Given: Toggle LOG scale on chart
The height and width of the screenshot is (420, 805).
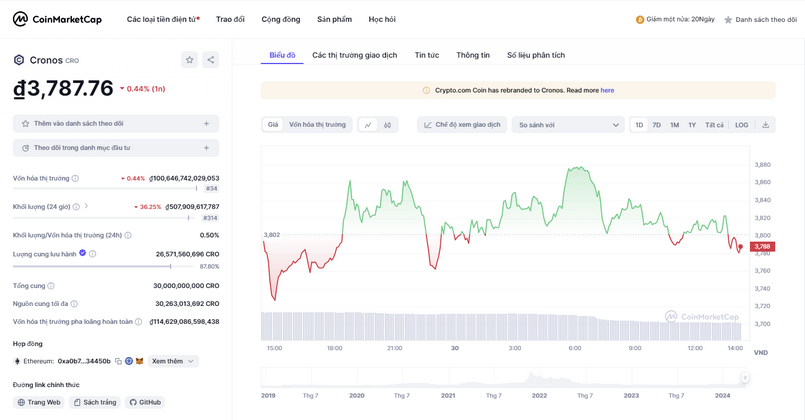Looking at the screenshot, I should 741,125.
